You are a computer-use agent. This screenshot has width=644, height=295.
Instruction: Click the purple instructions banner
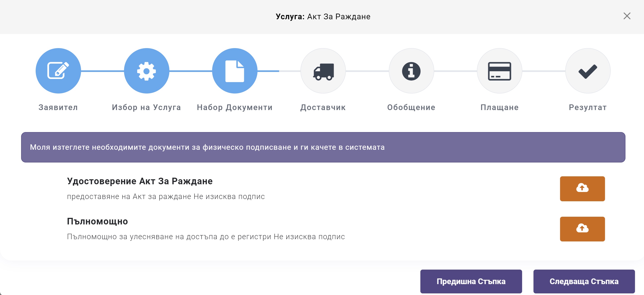323,147
